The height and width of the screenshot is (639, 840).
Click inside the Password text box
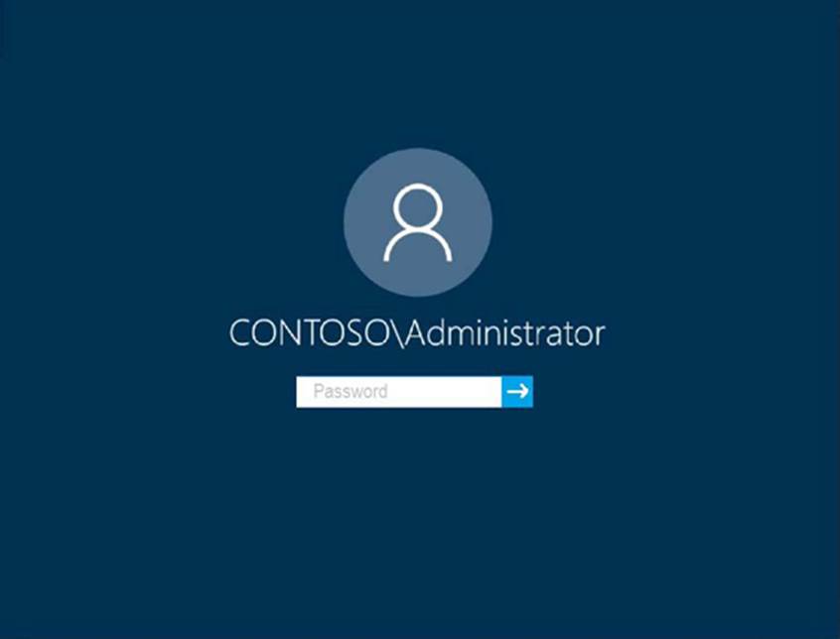pos(399,392)
